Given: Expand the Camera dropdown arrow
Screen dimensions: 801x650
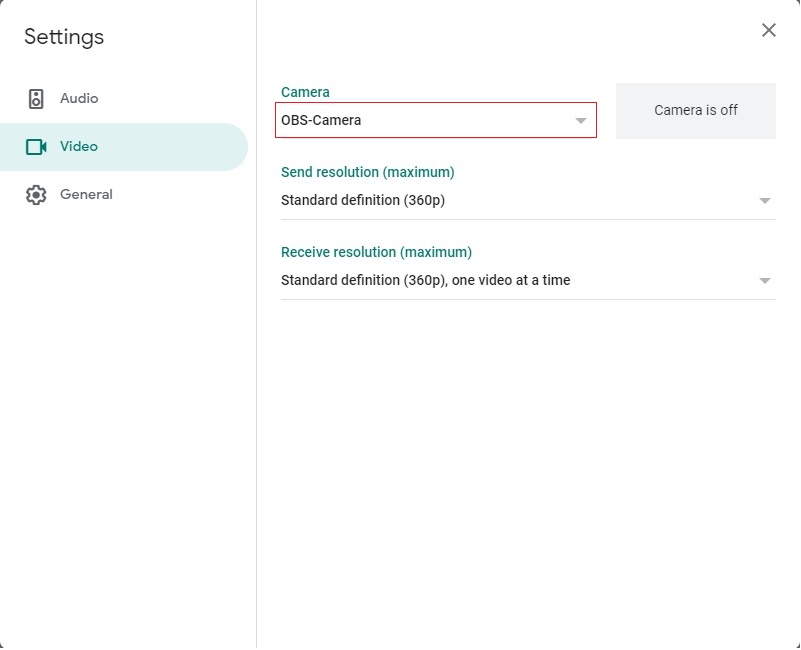Looking at the screenshot, I should click(x=580, y=121).
